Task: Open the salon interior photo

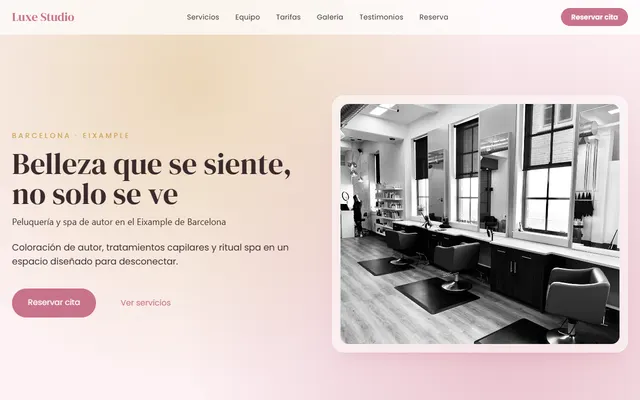Action: (x=480, y=224)
